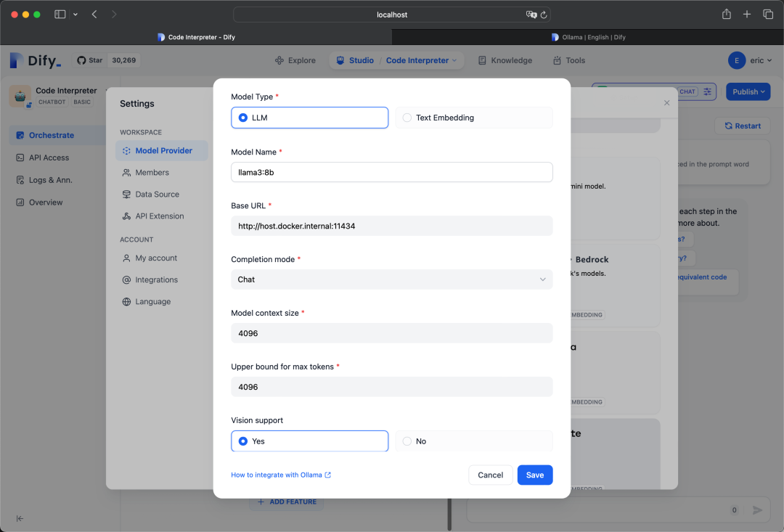Open API Extension settings
784x532 pixels.
click(160, 216)
